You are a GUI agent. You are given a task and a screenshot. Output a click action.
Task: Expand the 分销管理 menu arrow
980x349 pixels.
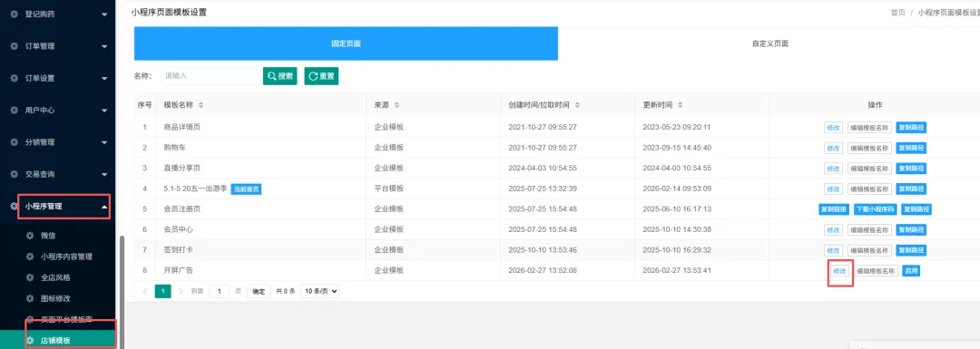(104, 142)
